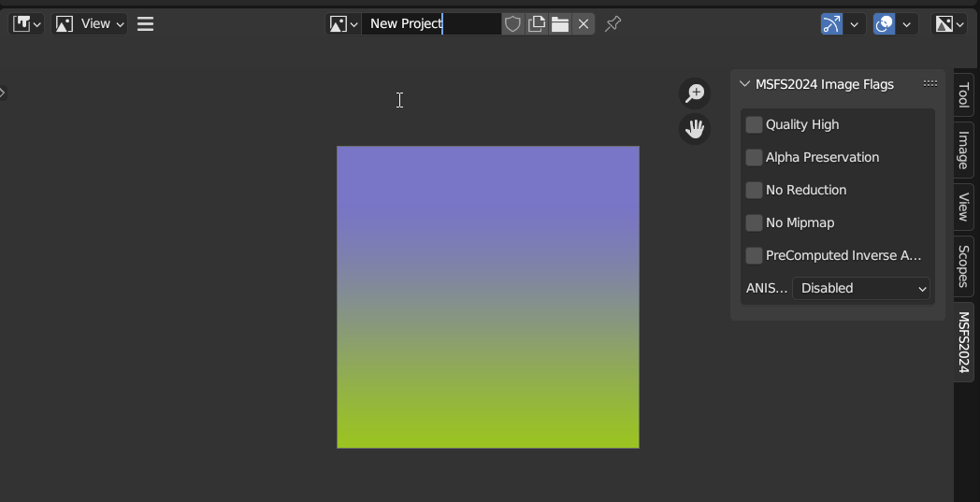The height and width of the screenshot is (502, 980).
Task: Open the collapsed hamburger menu
Action: click(146, 23)
